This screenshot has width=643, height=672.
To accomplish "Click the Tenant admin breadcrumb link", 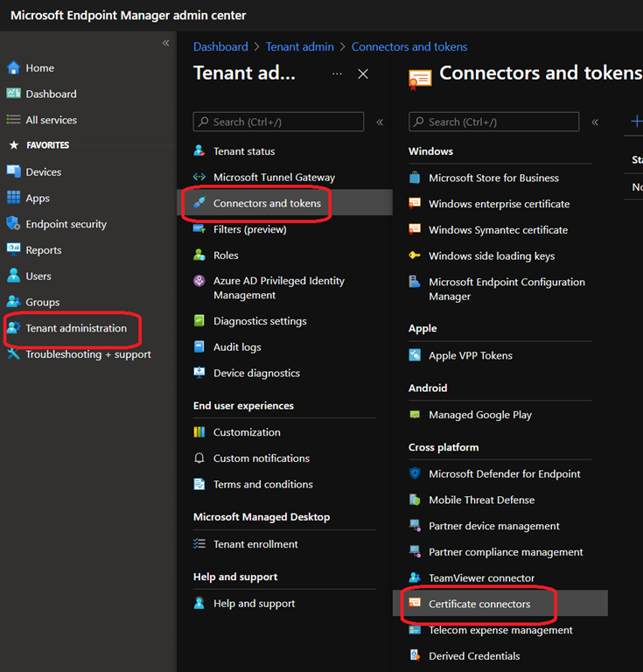I will (x=300, y=47).
